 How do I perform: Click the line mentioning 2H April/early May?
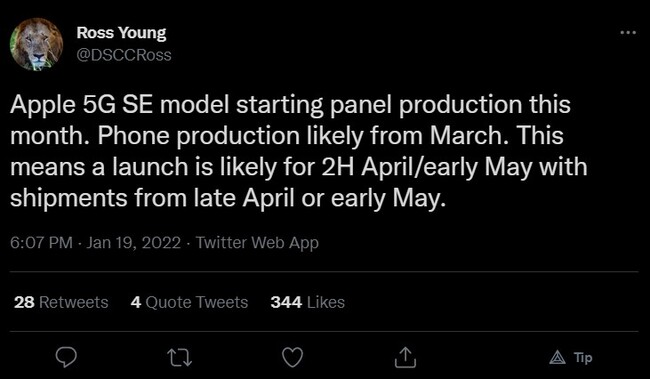298,168
